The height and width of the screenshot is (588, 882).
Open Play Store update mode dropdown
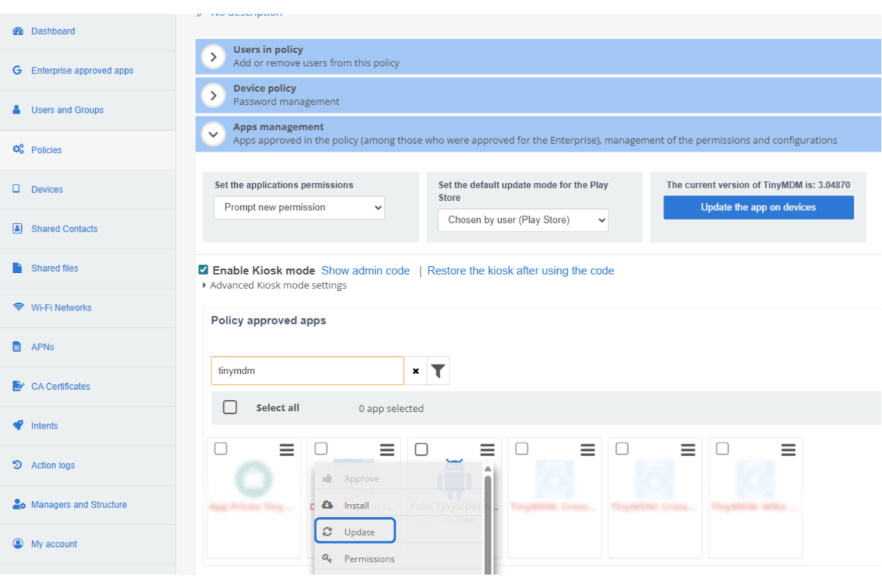523,220
